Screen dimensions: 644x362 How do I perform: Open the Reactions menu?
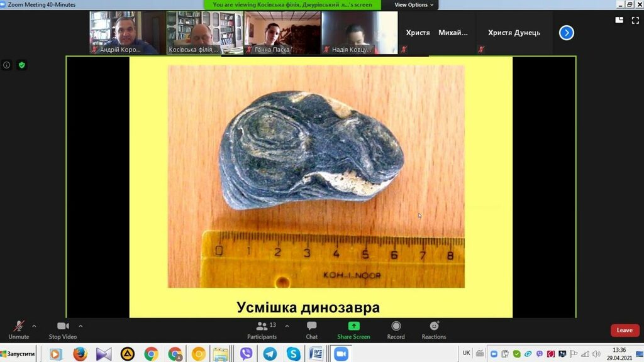click(x=434, y=329)
